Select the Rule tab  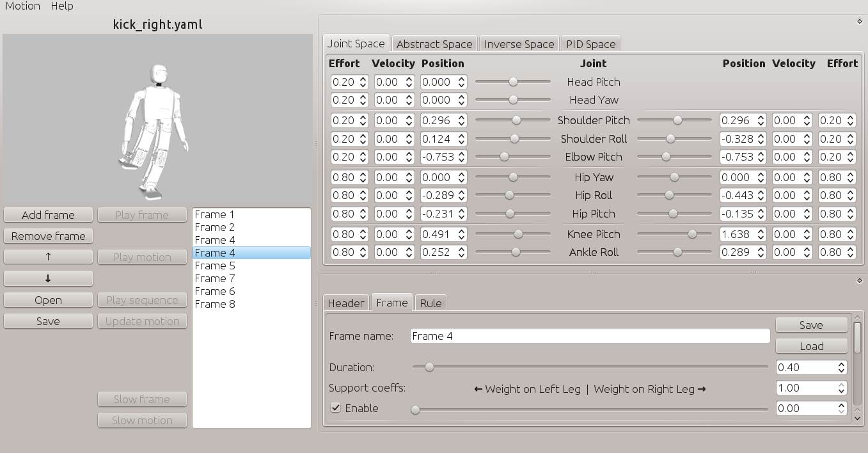[x=430, y=303]
